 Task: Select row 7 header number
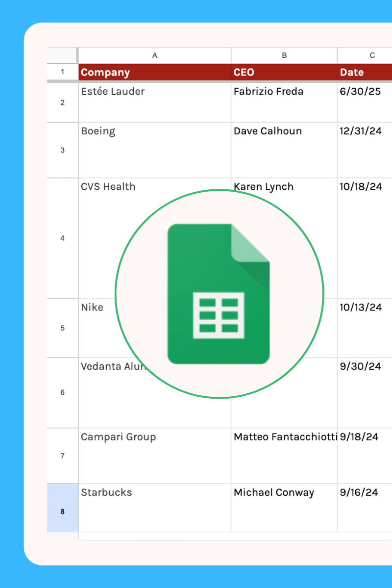point(62,456)
